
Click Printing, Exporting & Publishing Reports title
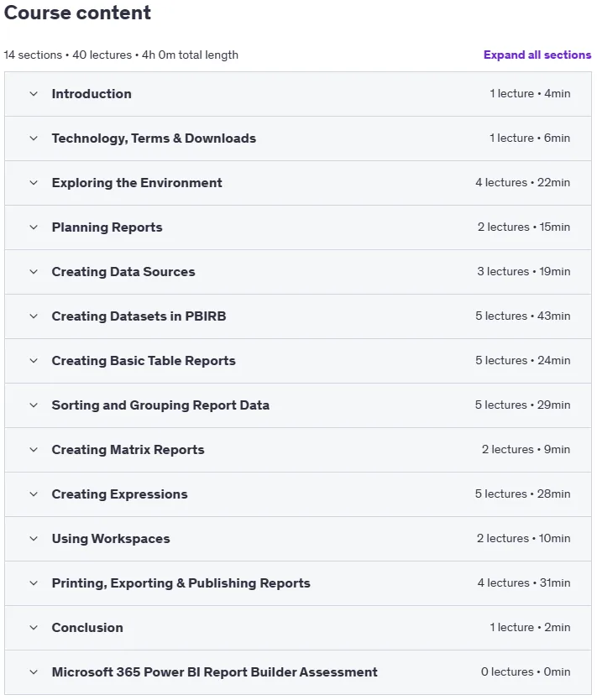(181, 583)
